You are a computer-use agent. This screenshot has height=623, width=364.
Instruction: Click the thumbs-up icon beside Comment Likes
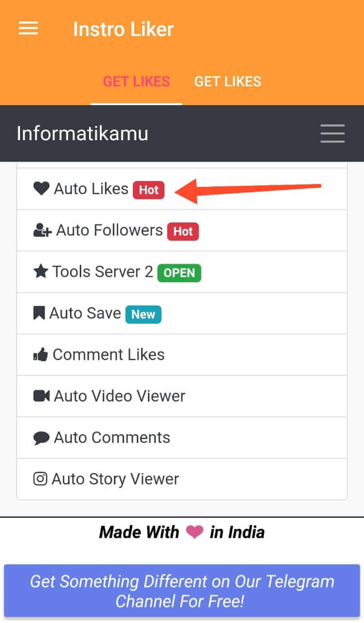pos(40,355)
